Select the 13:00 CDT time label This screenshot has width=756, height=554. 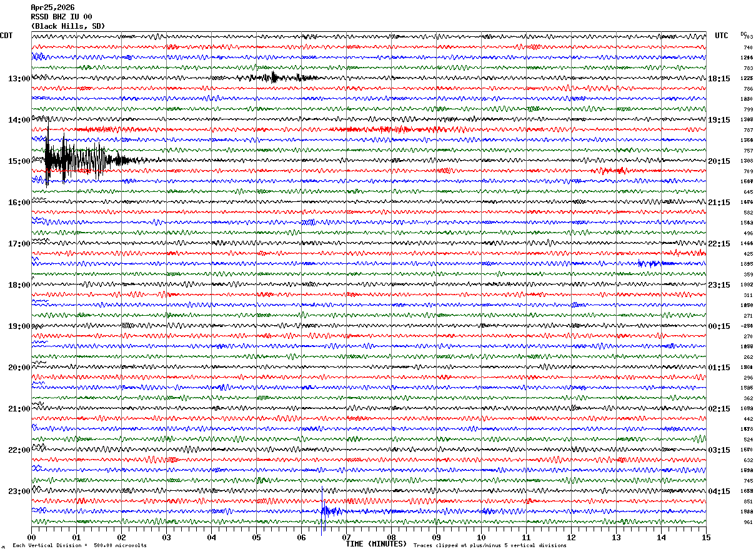pyautogui.click(x=19, y=79)
